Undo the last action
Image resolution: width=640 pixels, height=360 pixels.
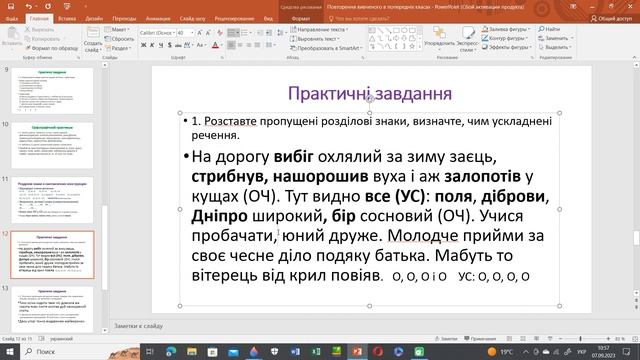point(29,7)
